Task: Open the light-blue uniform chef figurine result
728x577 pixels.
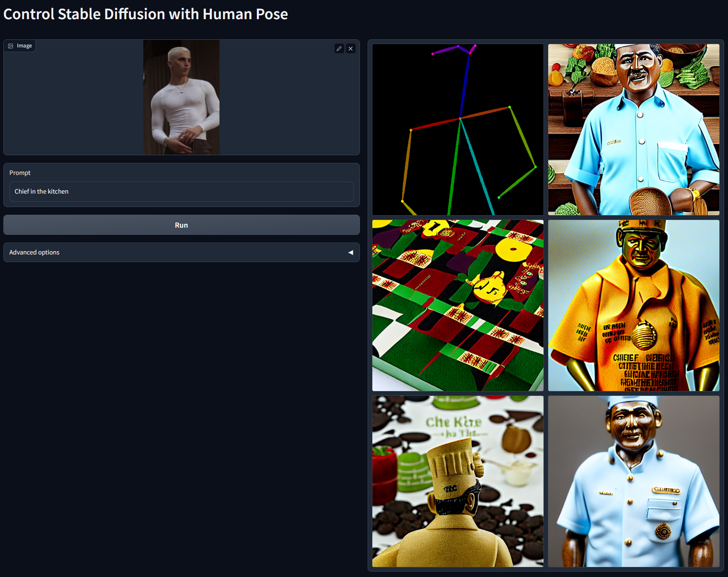Action: pos(633,481)
